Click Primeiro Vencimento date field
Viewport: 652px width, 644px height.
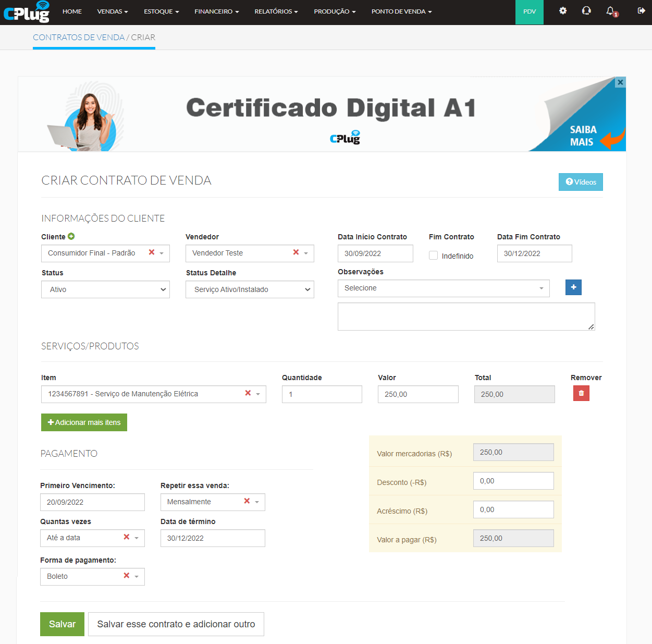92,502
